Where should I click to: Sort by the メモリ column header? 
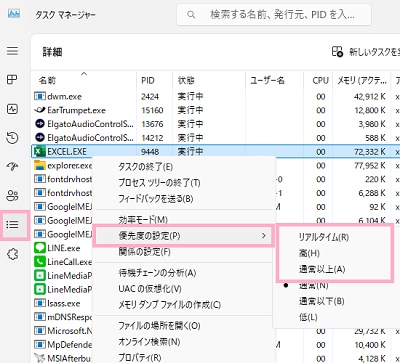[x=362, y=80]
